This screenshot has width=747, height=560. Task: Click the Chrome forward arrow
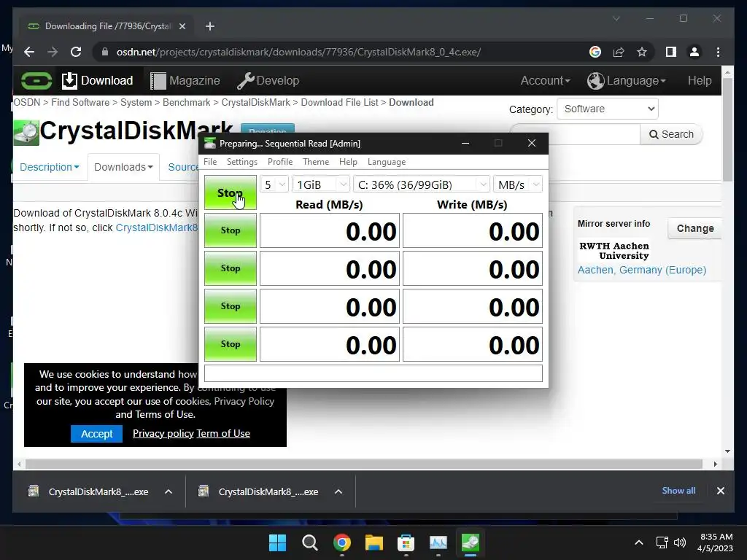[x=53, y=52]
